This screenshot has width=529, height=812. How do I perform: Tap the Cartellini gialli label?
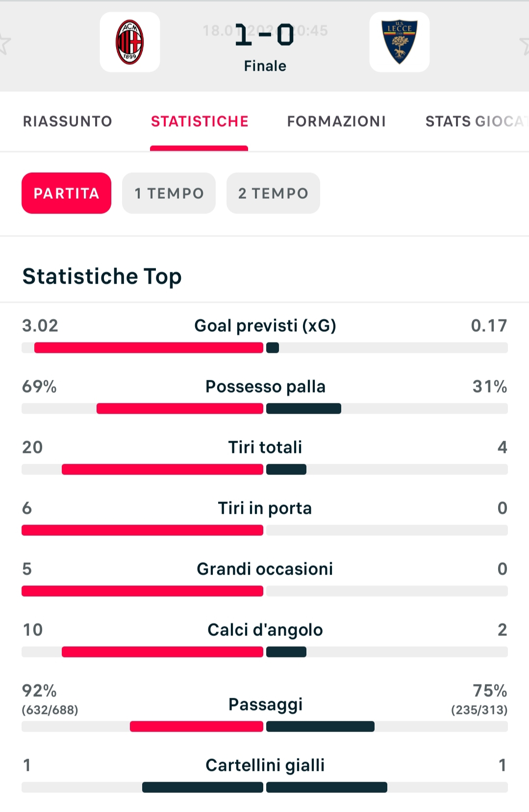[265, 765]
